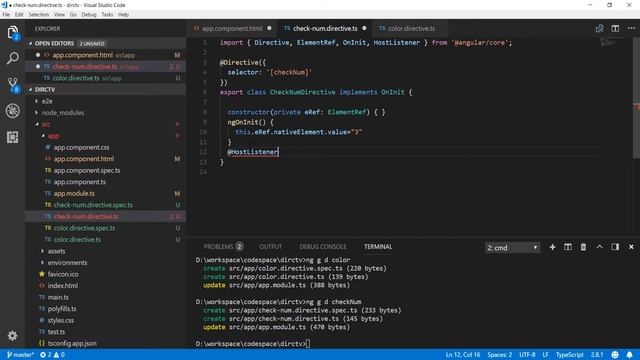Show the DEBUG CONSOLE panel tab
Screen dimensions: 640x360
(x=323, y=247)
